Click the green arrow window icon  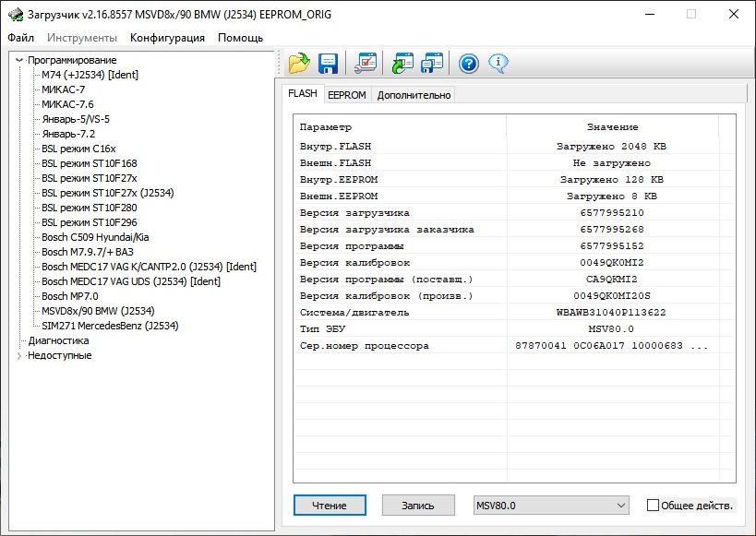coord(403,64)
